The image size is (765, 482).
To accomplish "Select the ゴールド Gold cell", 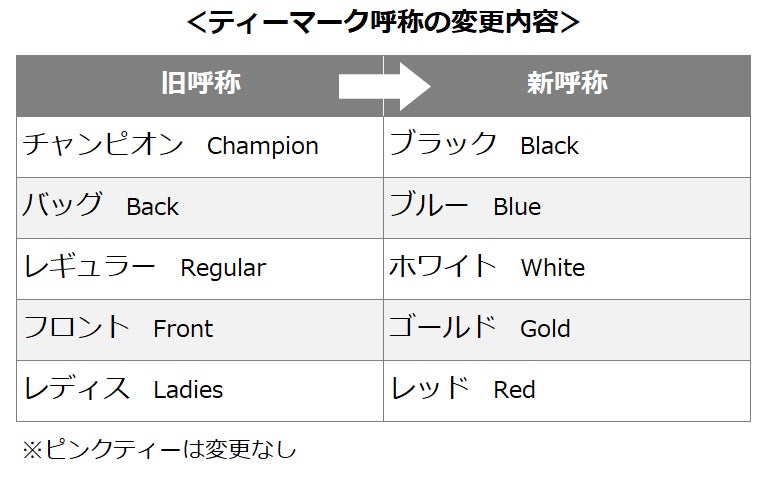I will coord(567,330).
